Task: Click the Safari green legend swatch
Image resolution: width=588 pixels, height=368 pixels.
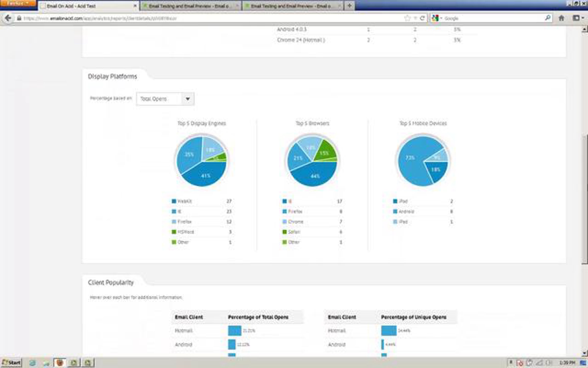Action: [284, 232]
